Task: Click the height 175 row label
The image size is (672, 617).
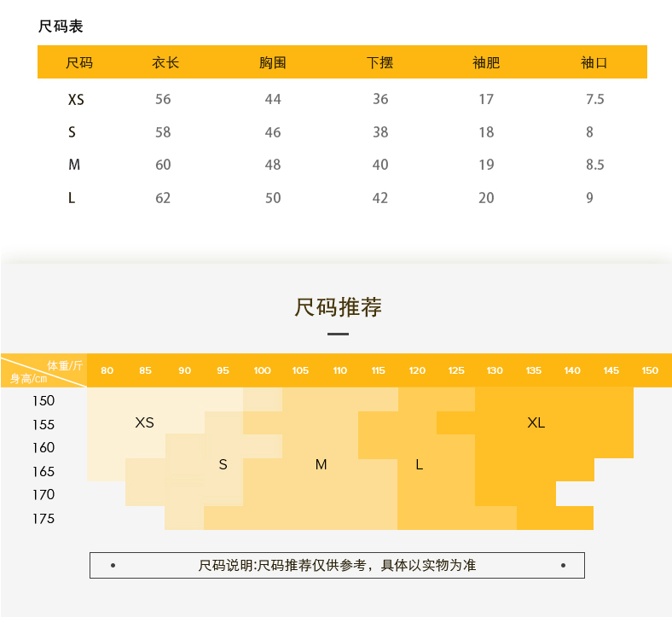Action: pos(43,519)
